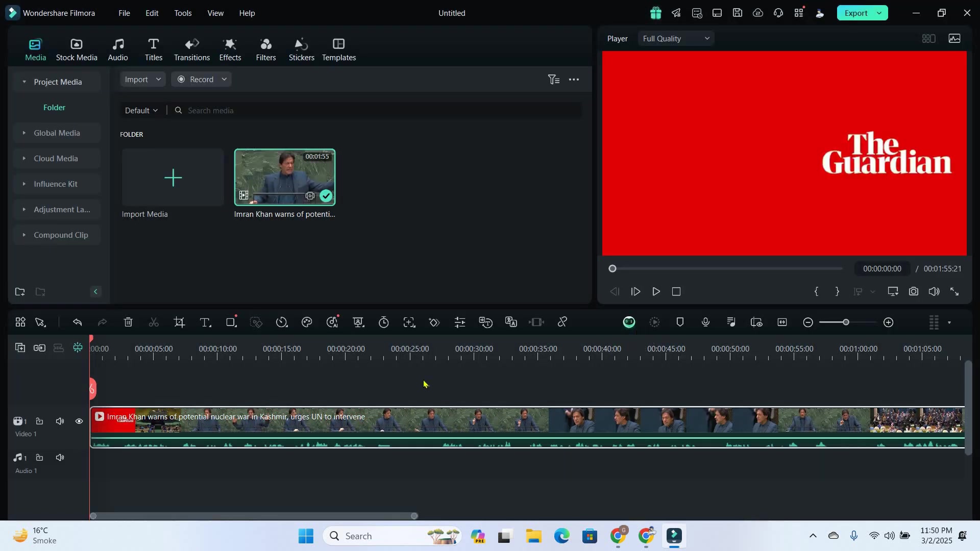Screen dimensions: 980x551
Task: Switch to the Transitions tab
Action: point(192,50)
